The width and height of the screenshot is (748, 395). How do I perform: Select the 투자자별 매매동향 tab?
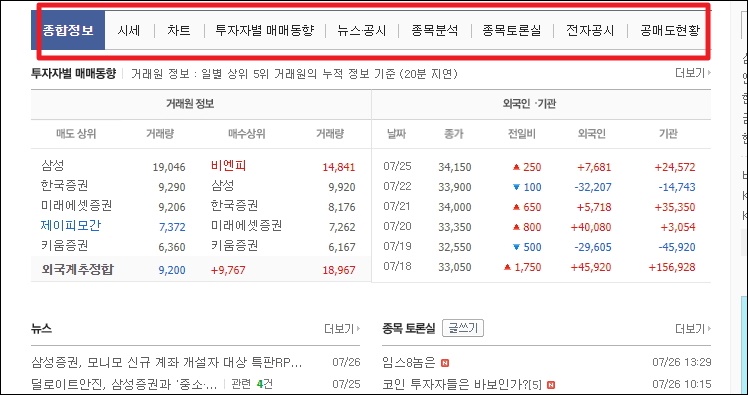(265, 31)
